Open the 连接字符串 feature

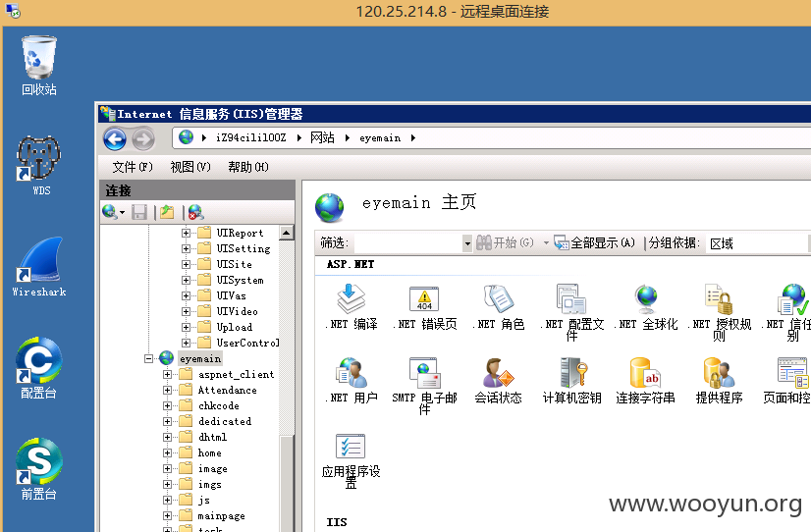click(x=645, y=381)
